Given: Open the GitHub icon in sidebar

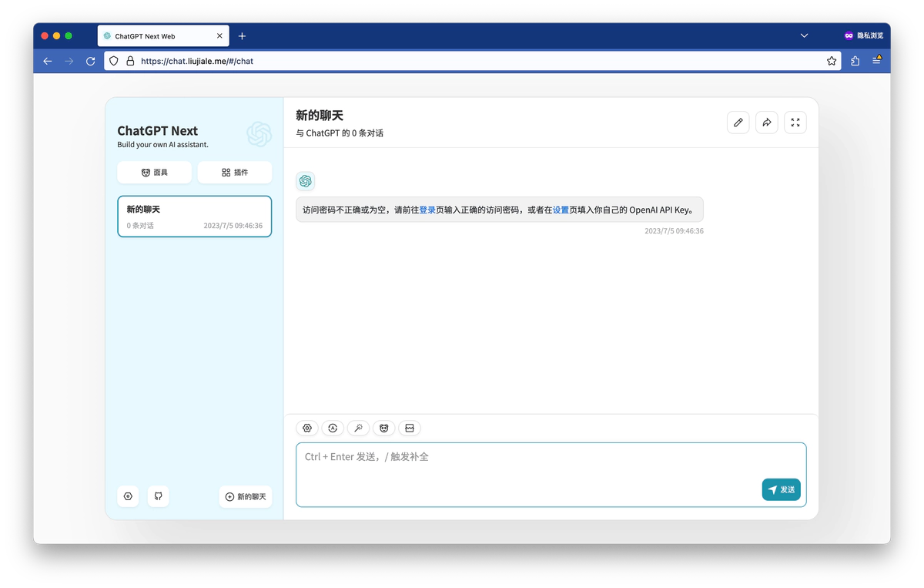Looking at the screenshot, I should (x=158, y=496).
